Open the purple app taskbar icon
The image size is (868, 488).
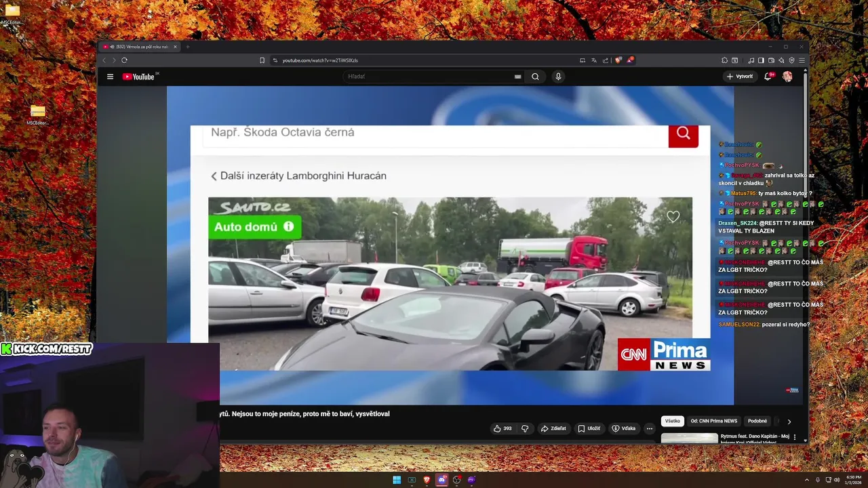pyautogui.click(x=472, y=480)
